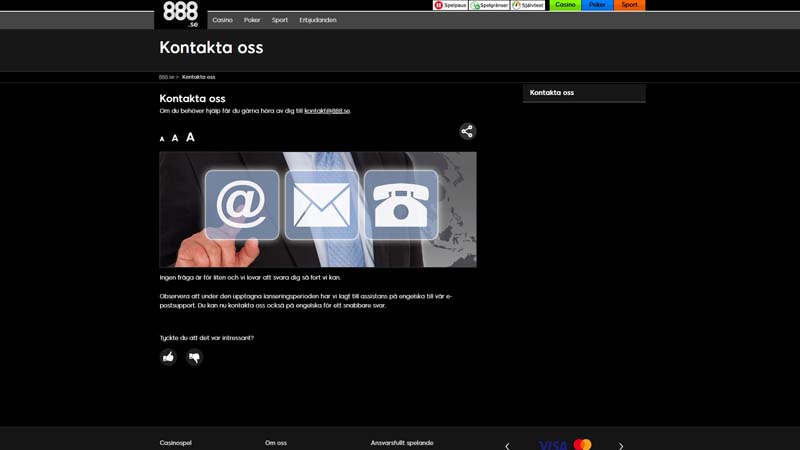The height and width of the screenshot is (450, 800).
Task: Open Casino in the main navigation
Action: click(x=222, y=20)
